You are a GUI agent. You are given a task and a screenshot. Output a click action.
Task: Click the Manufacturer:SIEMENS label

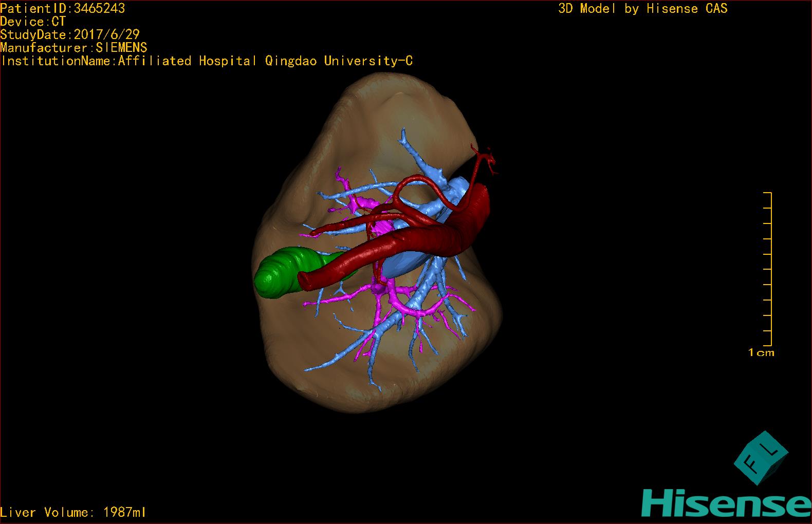coord(73,48)
